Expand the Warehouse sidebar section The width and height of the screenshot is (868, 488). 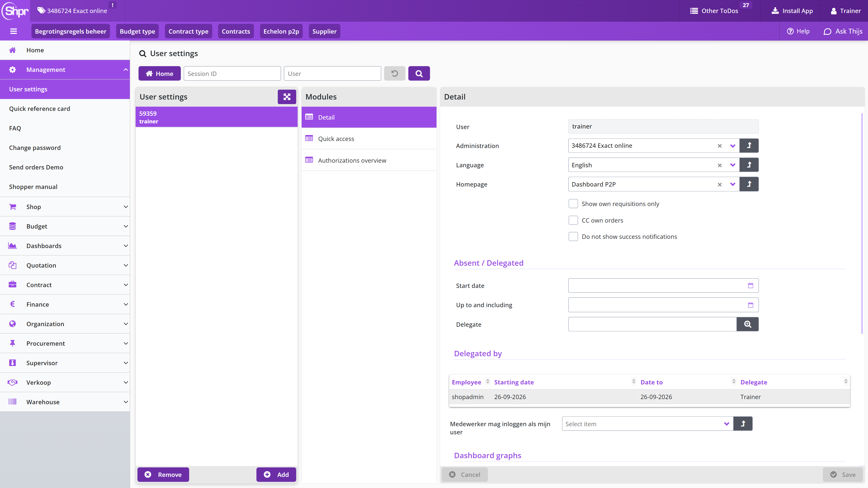[x=65, y=402]
